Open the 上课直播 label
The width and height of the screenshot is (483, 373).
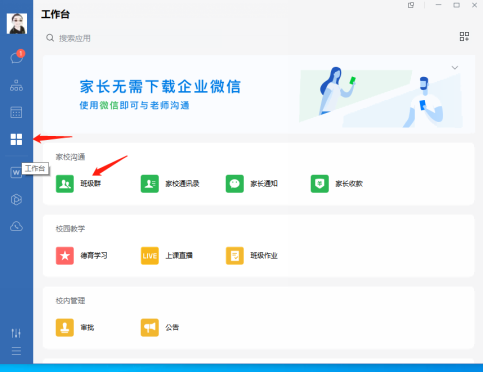179,256
